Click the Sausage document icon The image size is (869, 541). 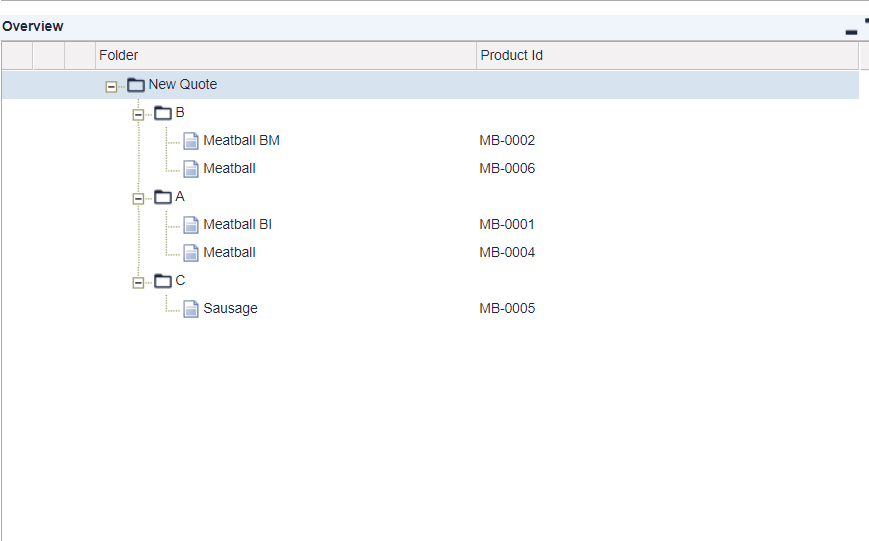click(191, 309)
